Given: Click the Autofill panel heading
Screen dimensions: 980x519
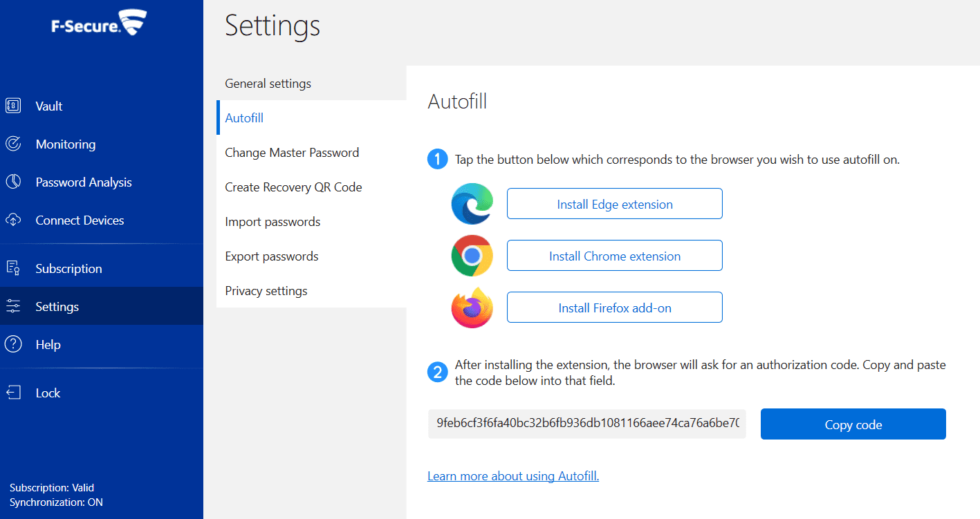Looking at the screenshot, I should [457, 102].
